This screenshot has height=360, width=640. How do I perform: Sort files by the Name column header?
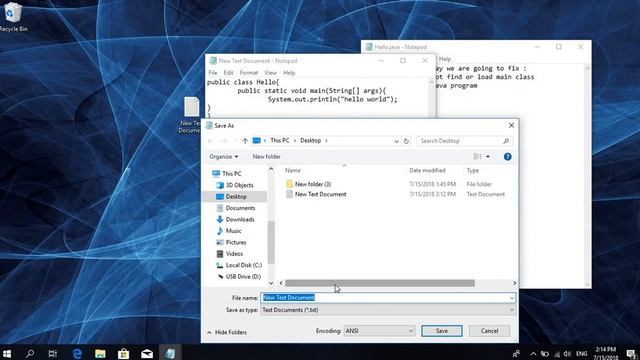click(x=293, y=171)
